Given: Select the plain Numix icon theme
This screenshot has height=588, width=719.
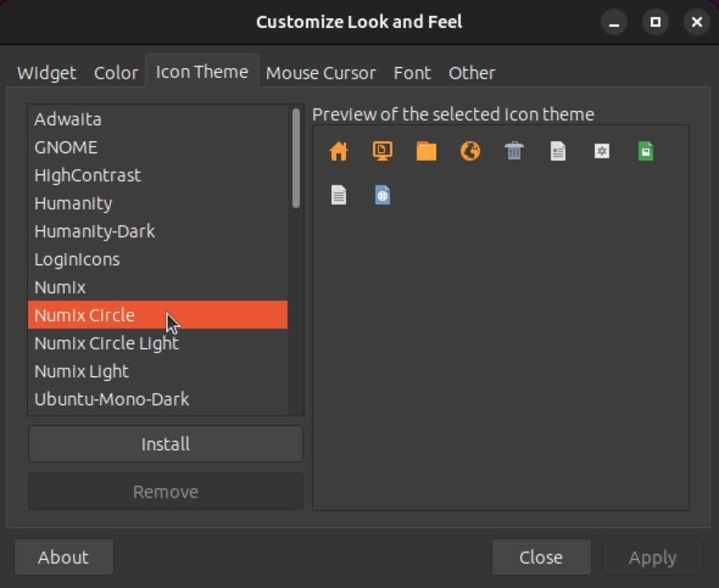Looking at the screenshot, I should coord(158,287).
